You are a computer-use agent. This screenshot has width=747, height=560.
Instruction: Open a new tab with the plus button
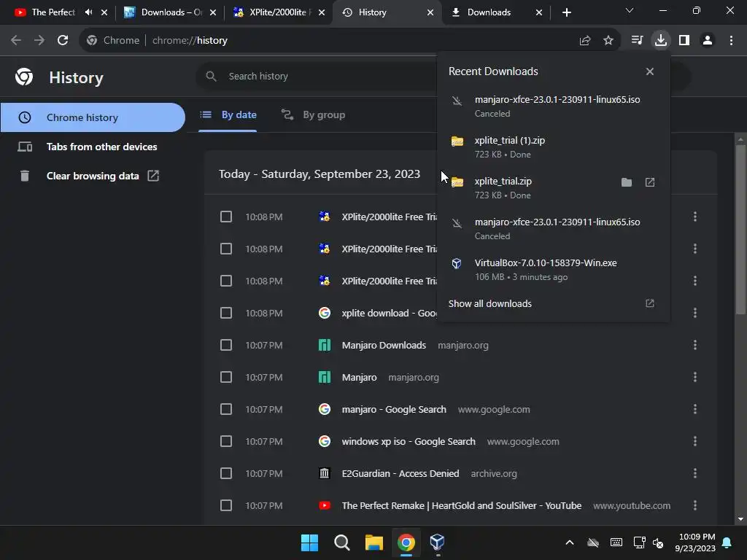click(566, 12)
